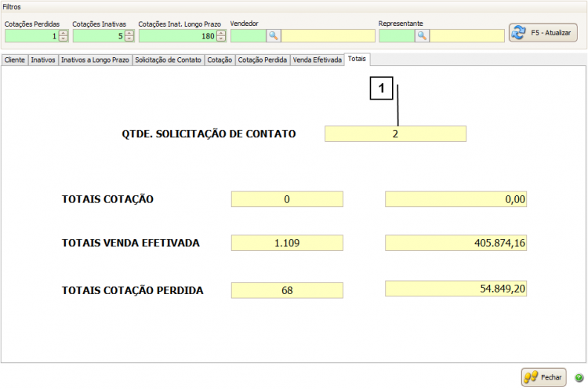This screenshot has height=389, width=588.
Task: Click the Vendedor code input field
Action: pos(249,36)
